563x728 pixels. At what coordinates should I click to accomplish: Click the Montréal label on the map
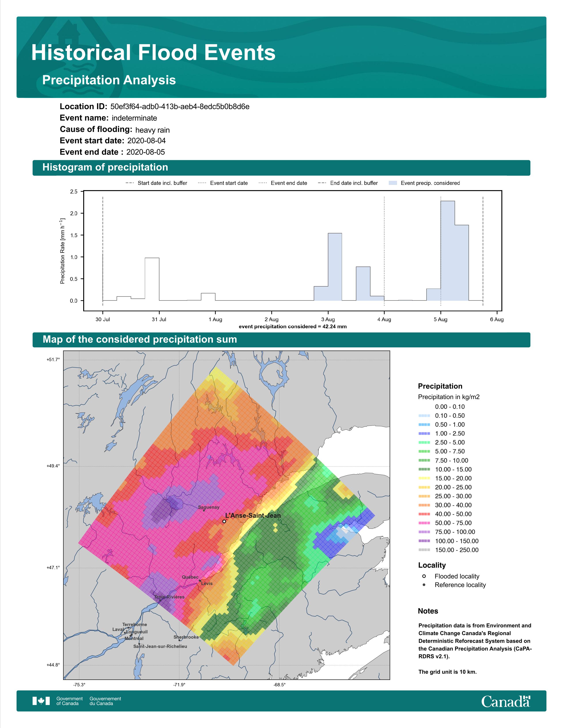134,638
